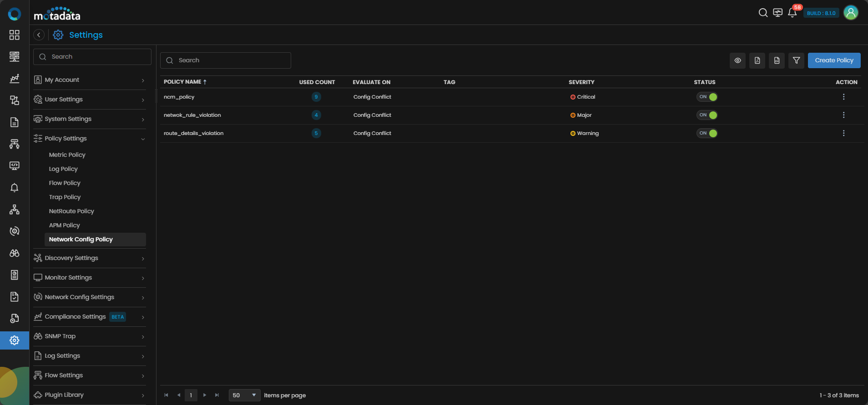Expand Network Config Settings section
868x405 pixels.
point(90,297)
